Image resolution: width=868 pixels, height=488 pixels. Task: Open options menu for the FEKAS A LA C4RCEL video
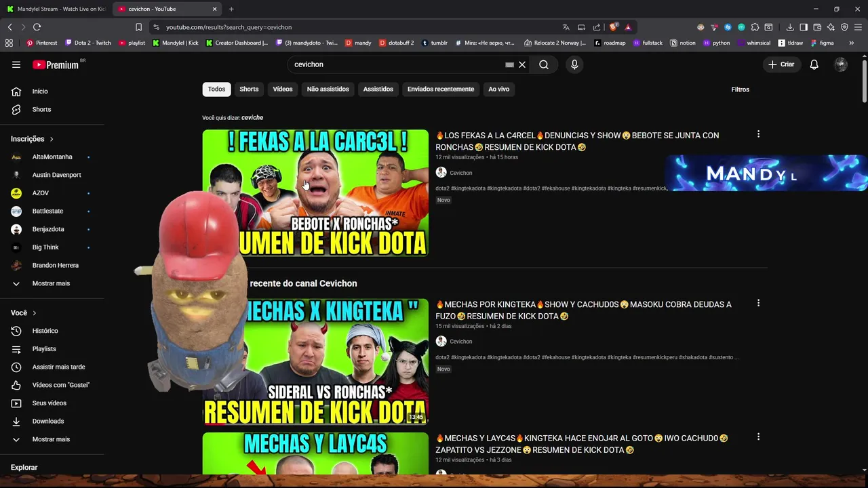click(x=758, y=134)
